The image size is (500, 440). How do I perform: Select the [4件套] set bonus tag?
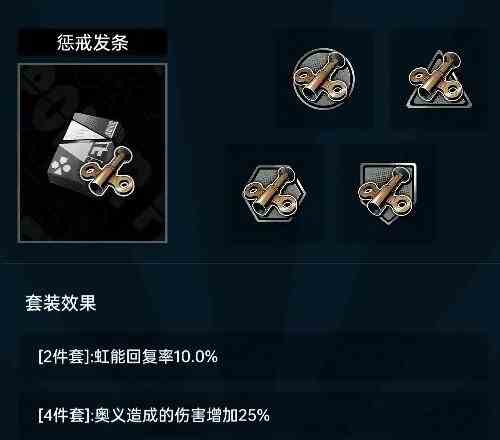coord(65,416)
